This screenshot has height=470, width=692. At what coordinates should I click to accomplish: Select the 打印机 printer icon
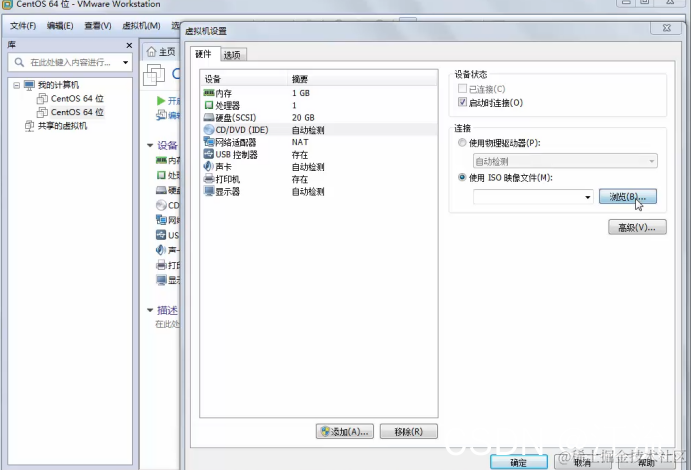pos(209,179)
